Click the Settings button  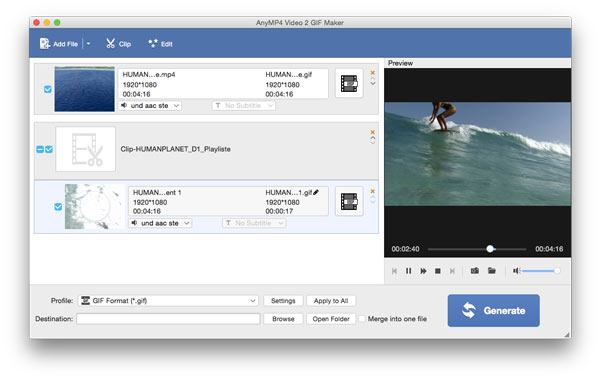(x=283, y=301)
